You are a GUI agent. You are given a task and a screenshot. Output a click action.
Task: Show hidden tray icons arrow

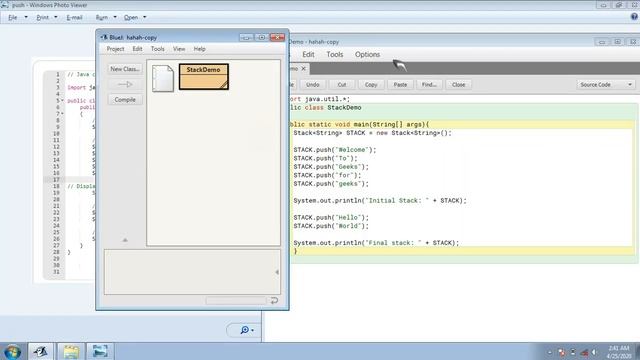pyautogui.click(x=549, y=352)
